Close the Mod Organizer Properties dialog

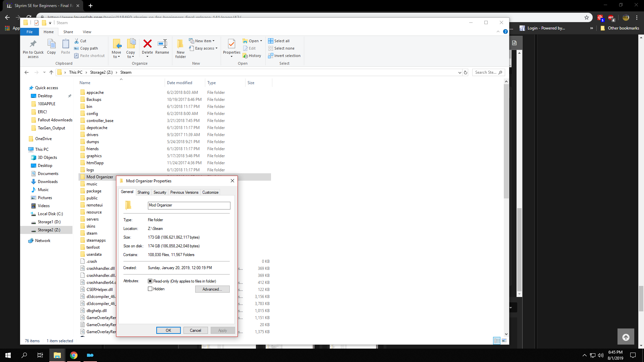(x=232, y=181)
